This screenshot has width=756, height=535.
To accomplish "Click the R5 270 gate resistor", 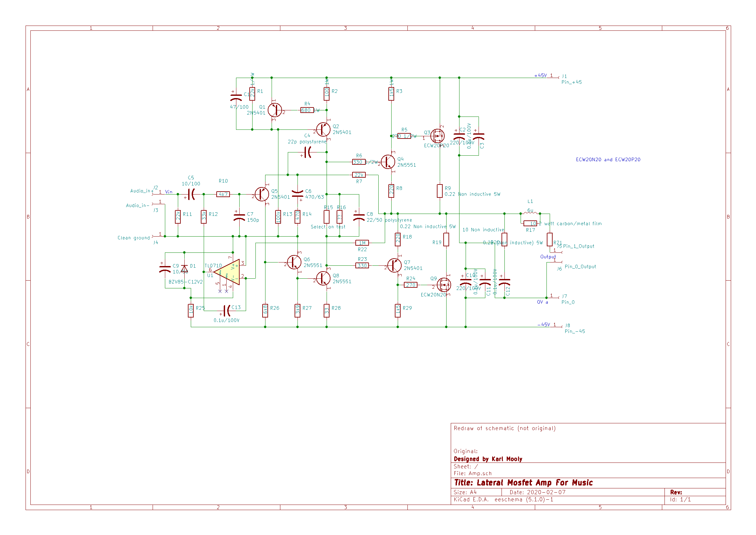I will click(x=404, y=136).
